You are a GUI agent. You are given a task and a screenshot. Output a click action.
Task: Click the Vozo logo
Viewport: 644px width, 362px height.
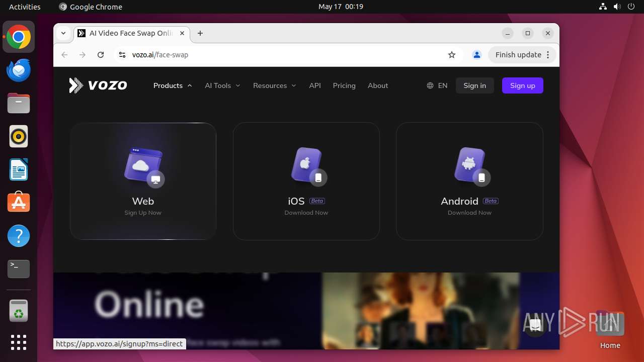pyautogui.click(x=98, y=85)
